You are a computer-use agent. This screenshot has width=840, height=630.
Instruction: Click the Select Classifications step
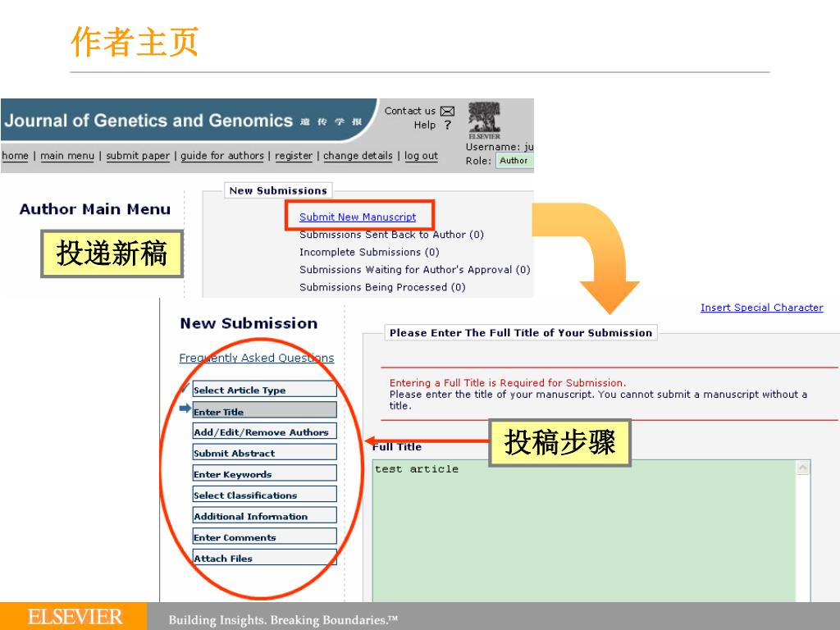click(265, 495)
